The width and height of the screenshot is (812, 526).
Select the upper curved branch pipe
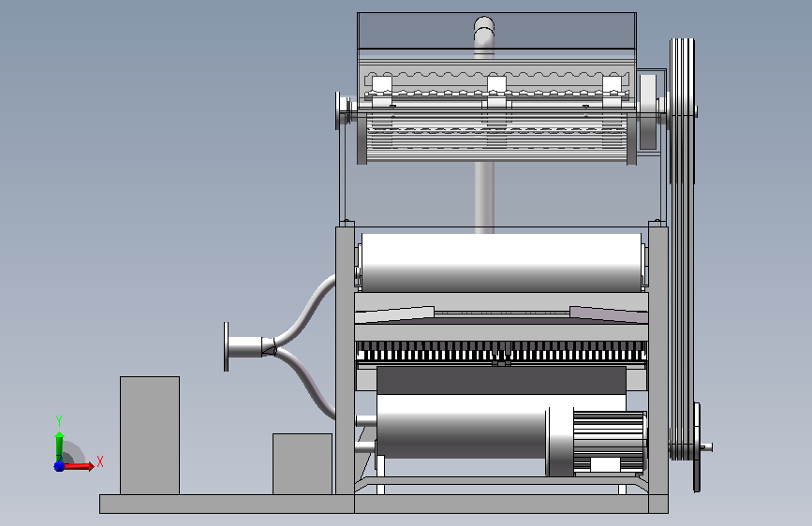[307, 311]
